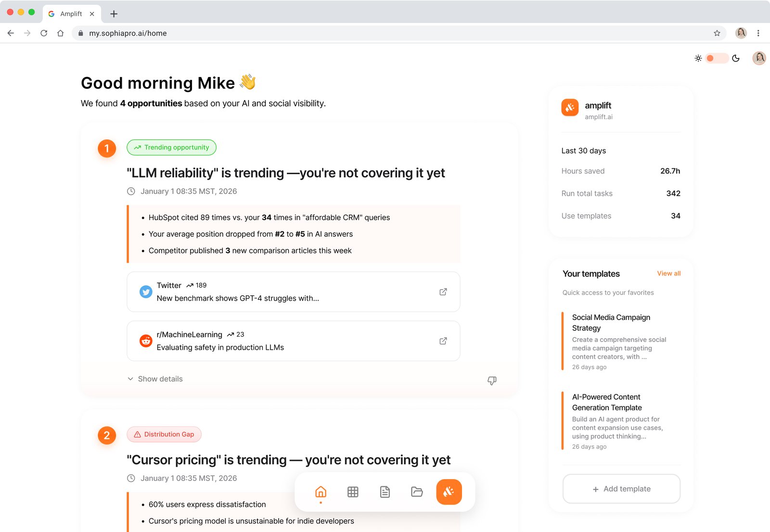
Task: Open the browser three-dot menu
Action: click(758, 33)
